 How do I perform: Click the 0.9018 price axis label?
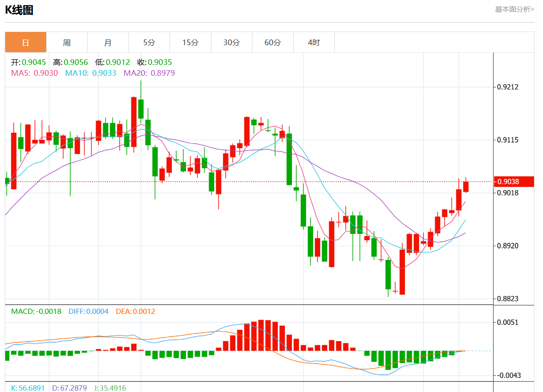[508, 193]
